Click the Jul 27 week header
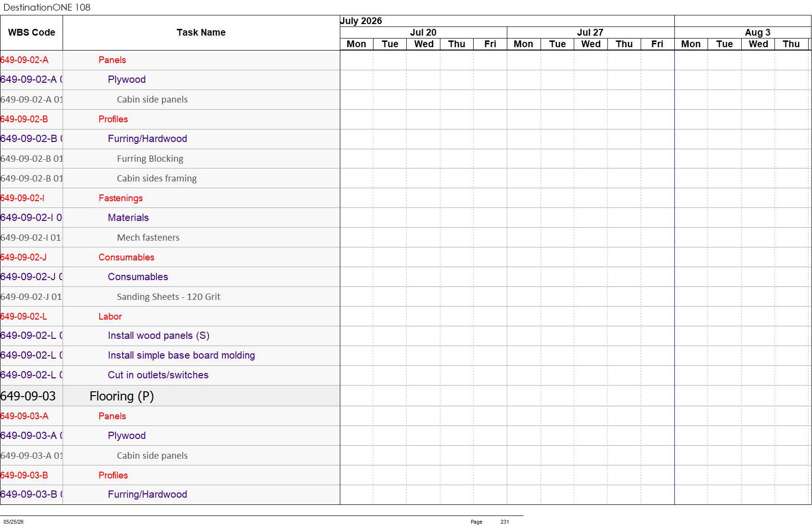The width and height of the screenshot is (812, 528). [590, 33]
